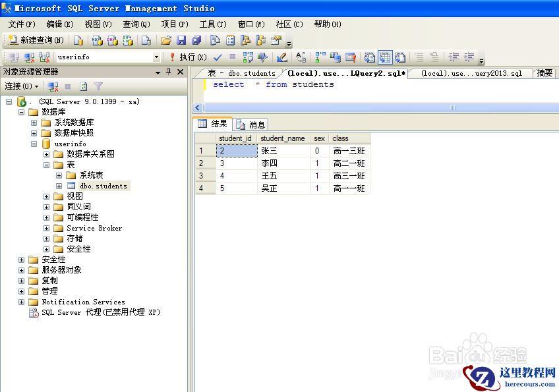Click the Summary page toolbar icon
Screen dimensions: 559x392
pyautogui.click(x=230, y=40)
